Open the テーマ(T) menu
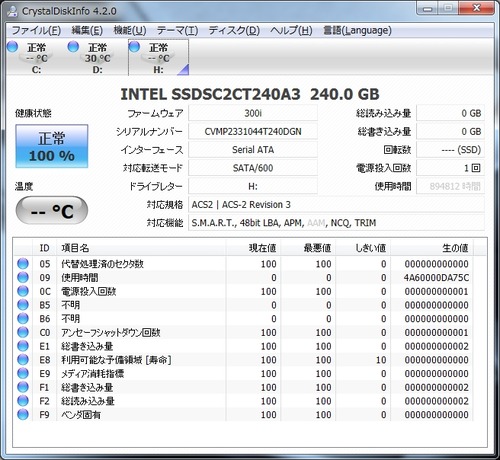 [177, 31]
